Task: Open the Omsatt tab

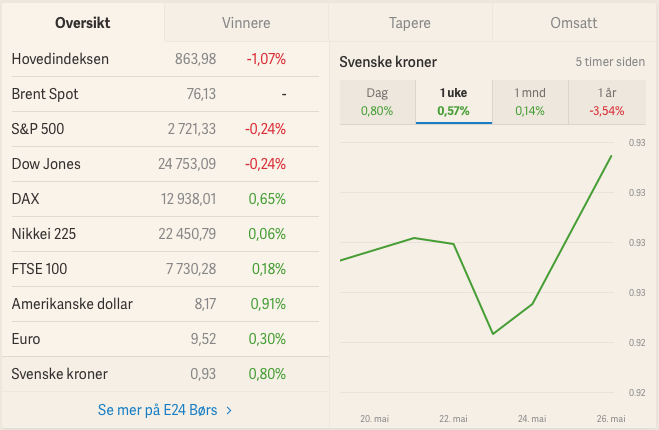Action: tap(574, 22)
